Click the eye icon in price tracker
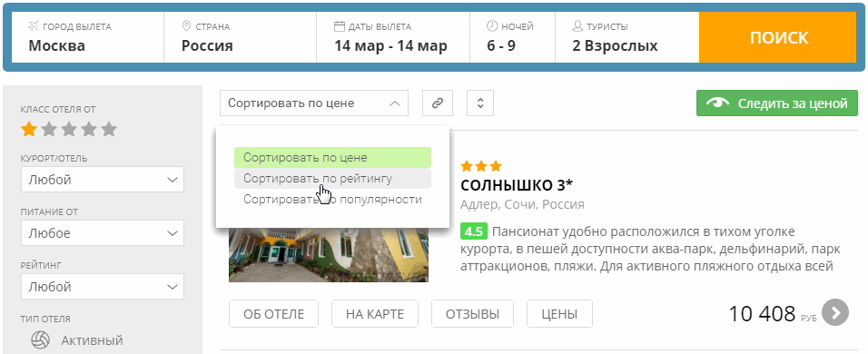The width and height of the screenshot is (868, 354). (717, 103)
